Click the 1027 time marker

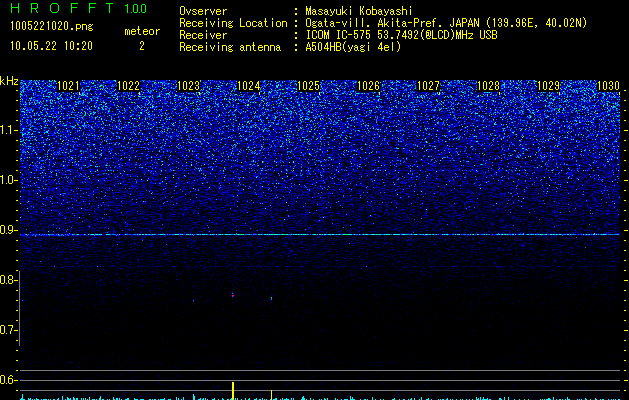428,86
